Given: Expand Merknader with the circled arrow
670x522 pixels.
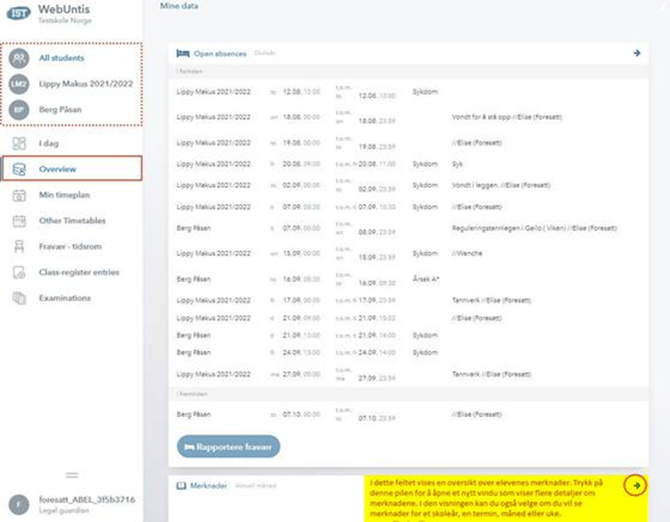Looking at the screenshot, I should pos(634,485).
